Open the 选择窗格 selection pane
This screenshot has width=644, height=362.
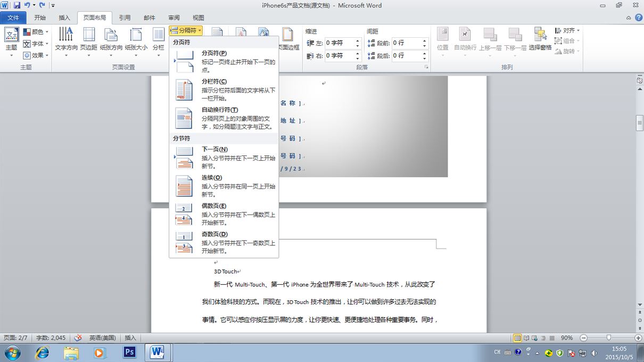pos(540,39)
